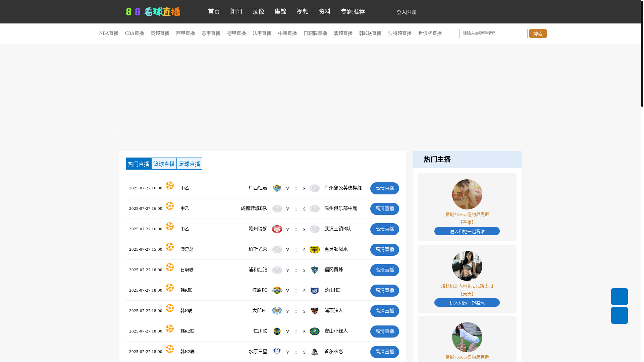
Task: Switch to the 篮球直播 tab
Action: [164, 164]
